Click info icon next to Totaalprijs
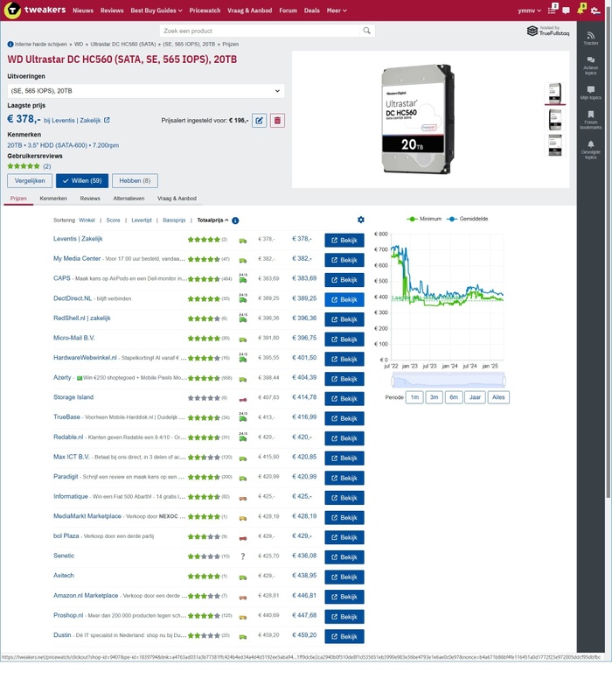Image resolution: width=612 pixels, height=700 pixels. click(x=235, y=220)
